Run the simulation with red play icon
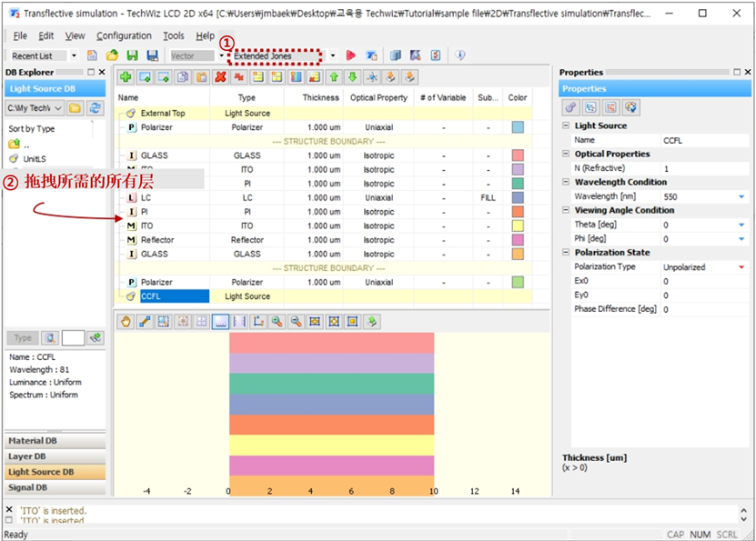Image resolution: width=756 pixels, height=541 pixels. point(351,55)
